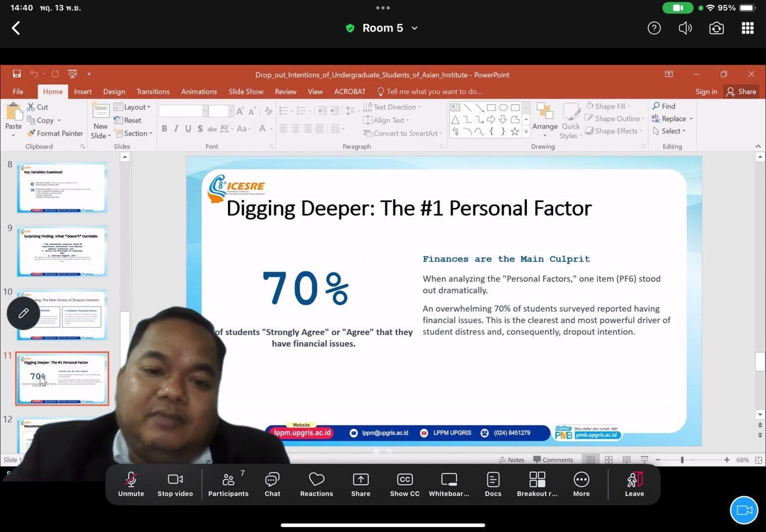Switch to the Slide Show tab
The image size is (766, 532).
click(246, 92)
